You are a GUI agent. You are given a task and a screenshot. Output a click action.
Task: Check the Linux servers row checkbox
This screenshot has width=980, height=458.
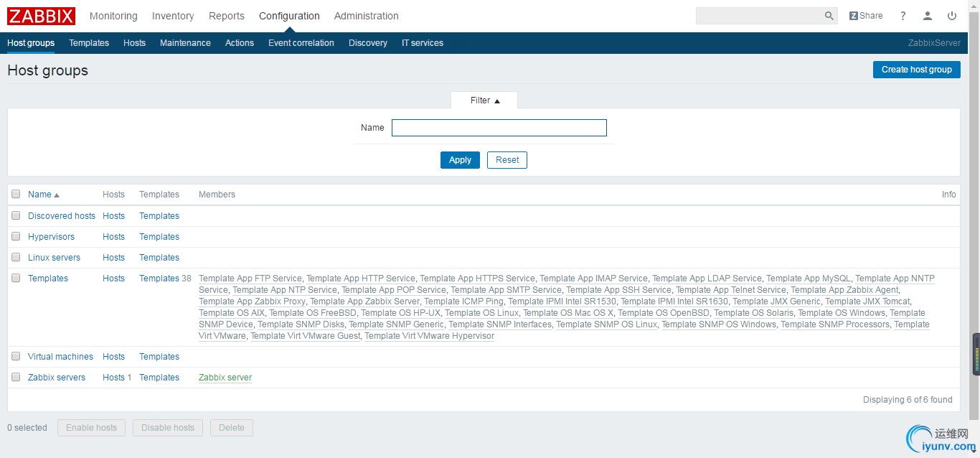(16, 257)
